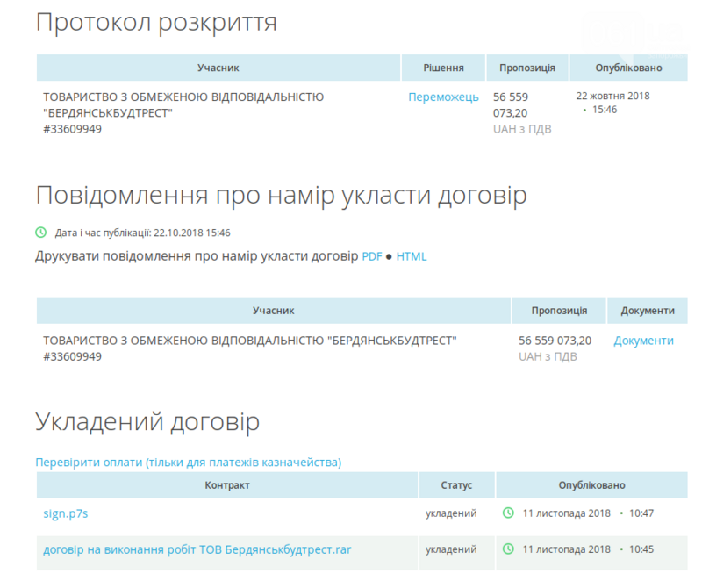Screen dimensions: 702x588
Task: Select the Рішення column header
Action: coord(444,68)
